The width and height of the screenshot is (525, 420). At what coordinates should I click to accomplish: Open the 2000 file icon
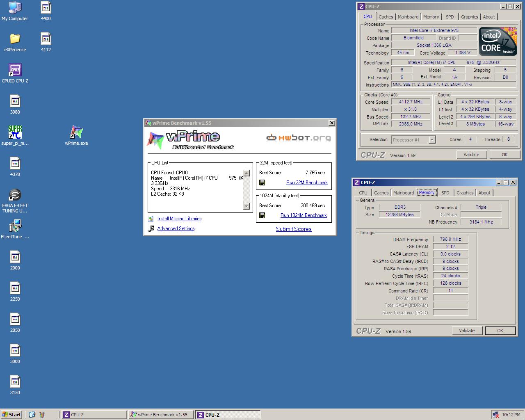click(15, 260)
